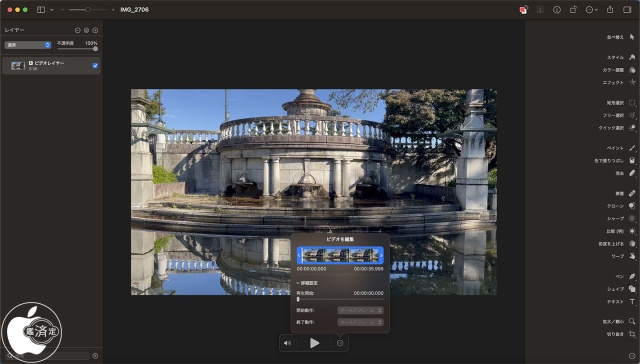This screenshot has height=364, width=640.
Task: Select the Arrange (並べ替え) arrow tool
Action: coord(632,37)
